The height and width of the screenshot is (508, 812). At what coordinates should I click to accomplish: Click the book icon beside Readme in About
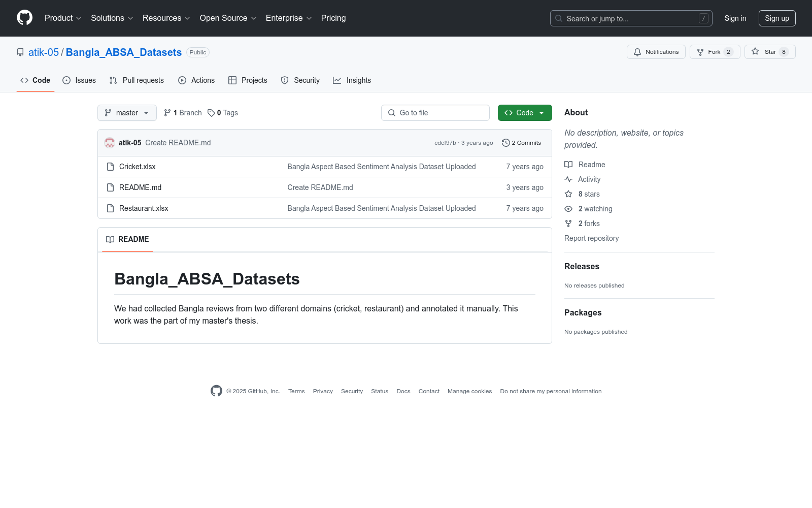(x=568, y=165)
